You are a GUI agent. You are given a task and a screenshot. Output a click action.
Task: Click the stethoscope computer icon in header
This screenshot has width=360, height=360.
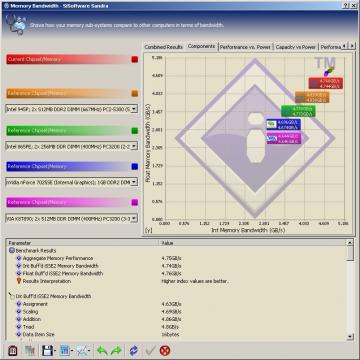coord(16,25)
